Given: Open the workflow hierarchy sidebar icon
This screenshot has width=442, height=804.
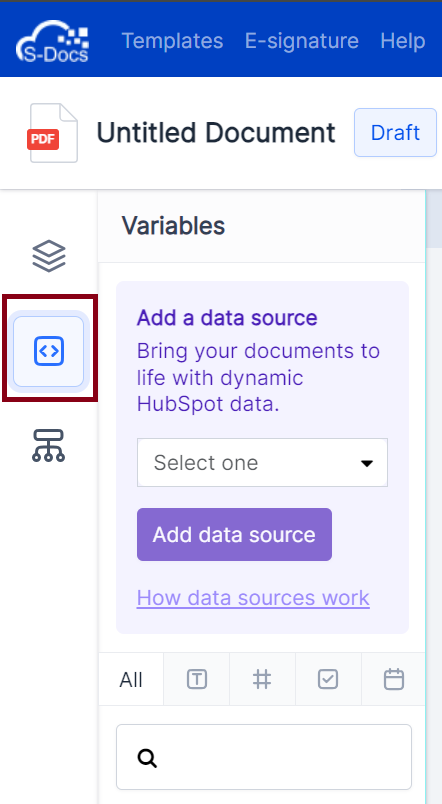Looking at the screenshot, I should click(49, 446).
